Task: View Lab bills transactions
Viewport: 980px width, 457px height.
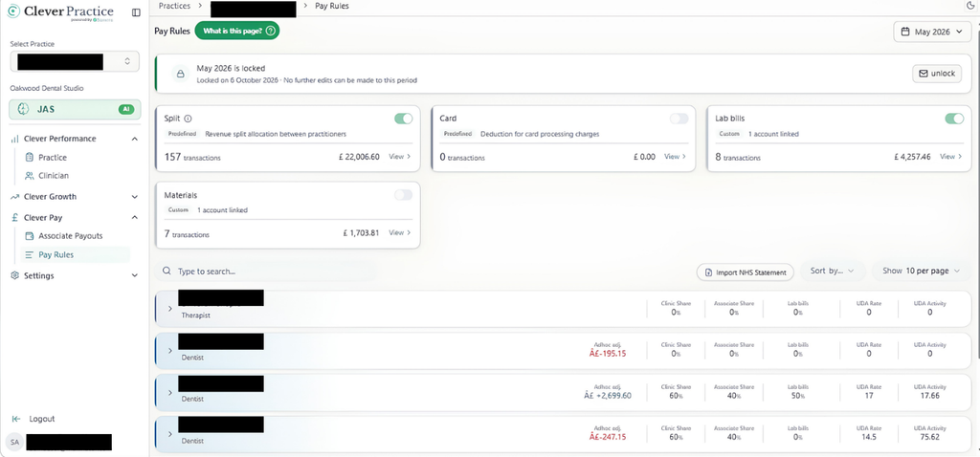Action: pos(951,157)
